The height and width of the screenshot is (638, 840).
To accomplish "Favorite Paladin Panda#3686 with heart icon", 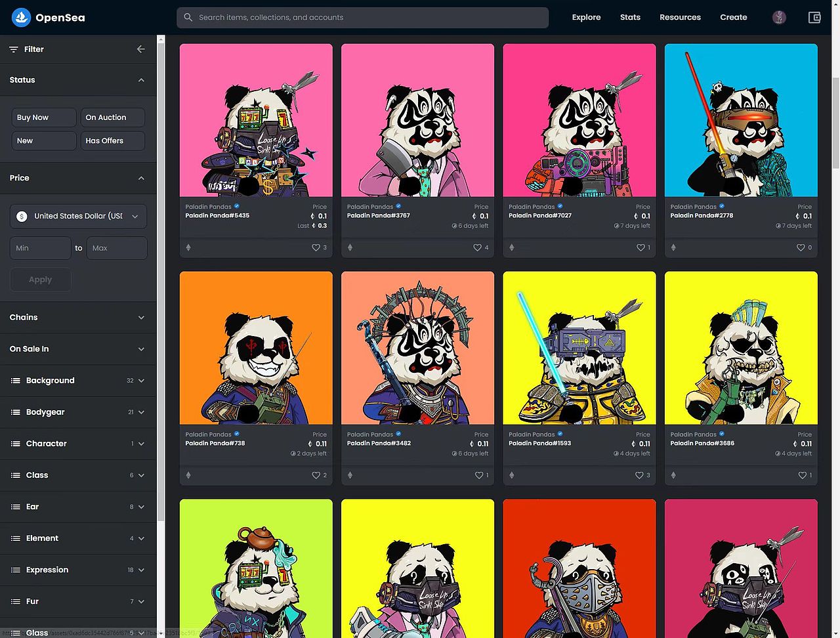I will [x=802, y=475].
